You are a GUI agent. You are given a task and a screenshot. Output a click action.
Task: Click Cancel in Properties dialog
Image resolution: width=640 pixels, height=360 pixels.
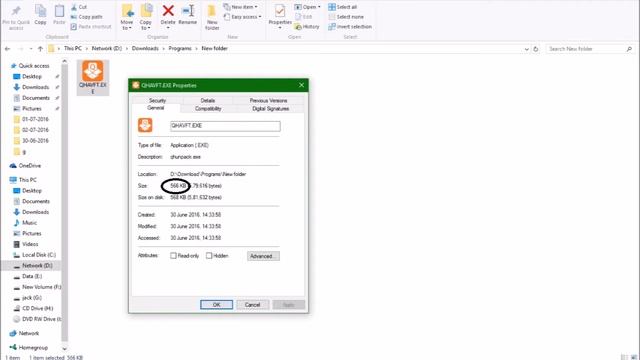click(x=252, y=304)
